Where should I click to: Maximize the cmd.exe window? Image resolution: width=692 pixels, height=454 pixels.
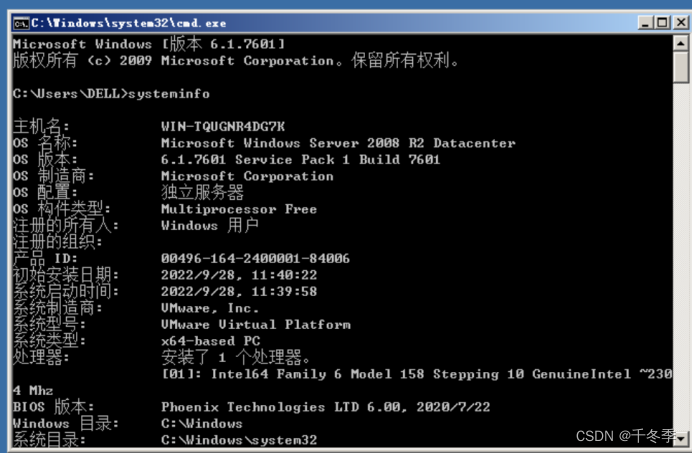(662, 23)
